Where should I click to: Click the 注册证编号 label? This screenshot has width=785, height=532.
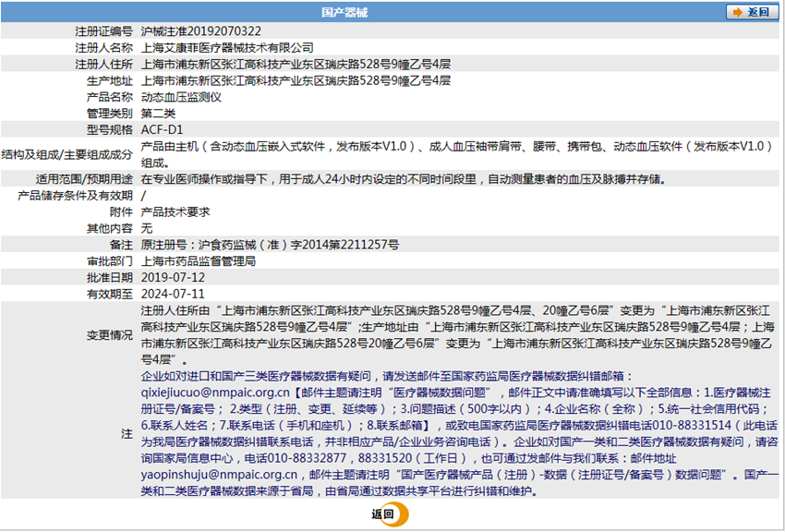point(103,31)
